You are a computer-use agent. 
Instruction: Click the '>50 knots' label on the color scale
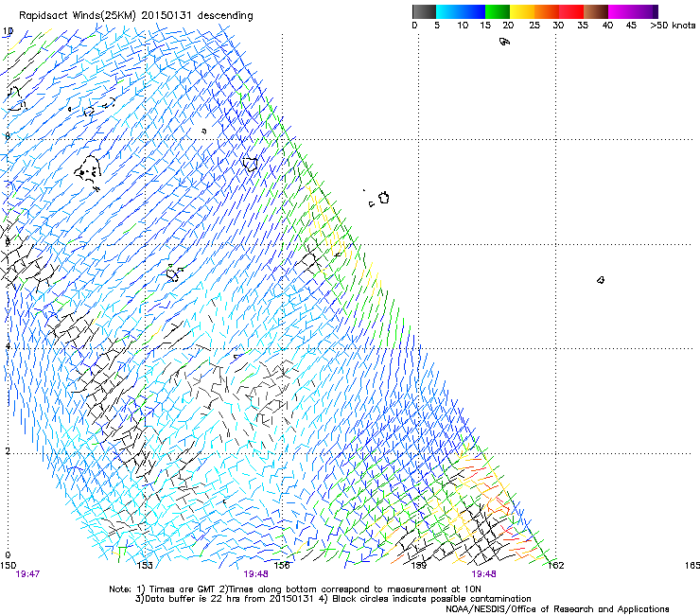pyautogui.click(x=673, y=25)
